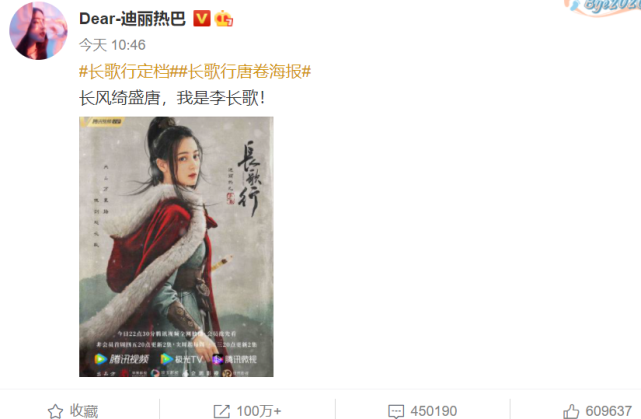Open the 今天 10:46 timestamp link
This screenshot has width=641, height=419.
click(x=112, y=45)
